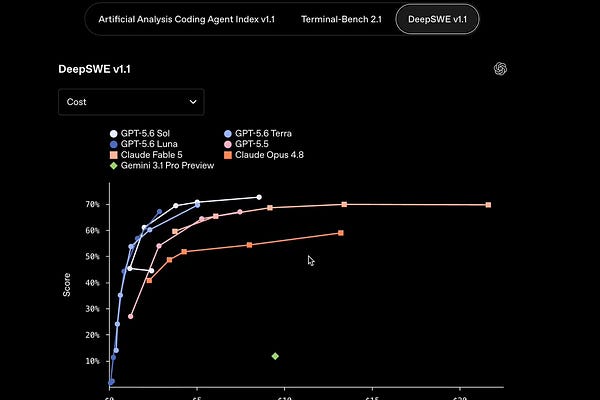This screenshot has height=400, width=600.
Task: Toggle GPT-5.6 Sol series in legend
Action: pyautogui.click(x=140, y=133)
